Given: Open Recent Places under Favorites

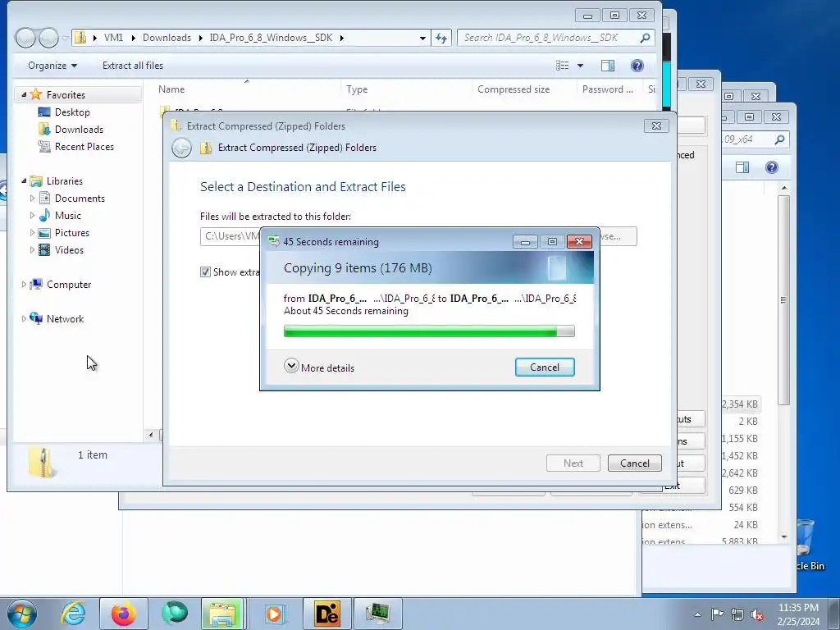Looking at the screenshot, I should pos(84,146).
